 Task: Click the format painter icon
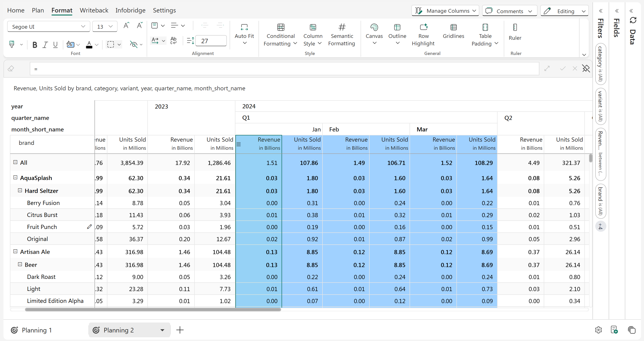point(12,44)
